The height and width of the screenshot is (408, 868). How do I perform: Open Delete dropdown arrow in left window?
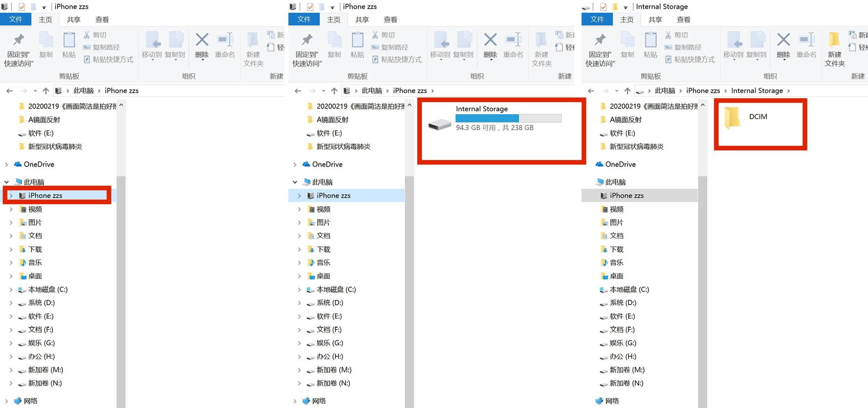[x=202, y=60]
